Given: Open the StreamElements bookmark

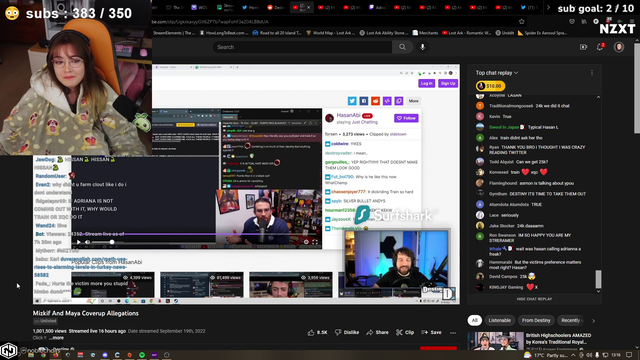Looking at the screenshot, I should coord(174,33).
